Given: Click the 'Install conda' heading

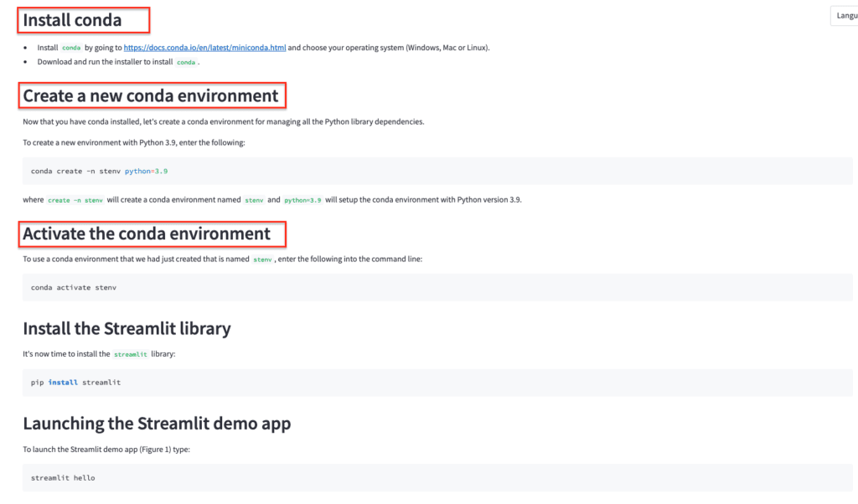Looking at the screenshot, I should tap(72, 20).
